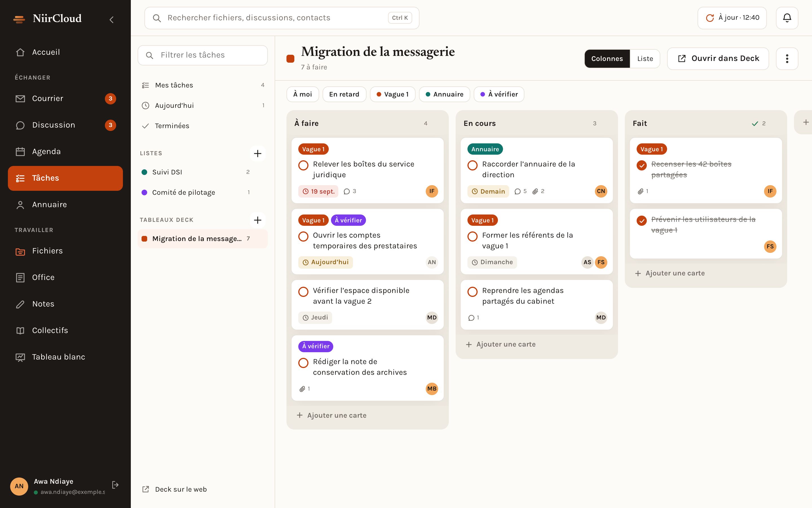812x508 pixels.
Task: Uncheck Recenser les 42 boîtes partagées
Action: coord(641,165)
